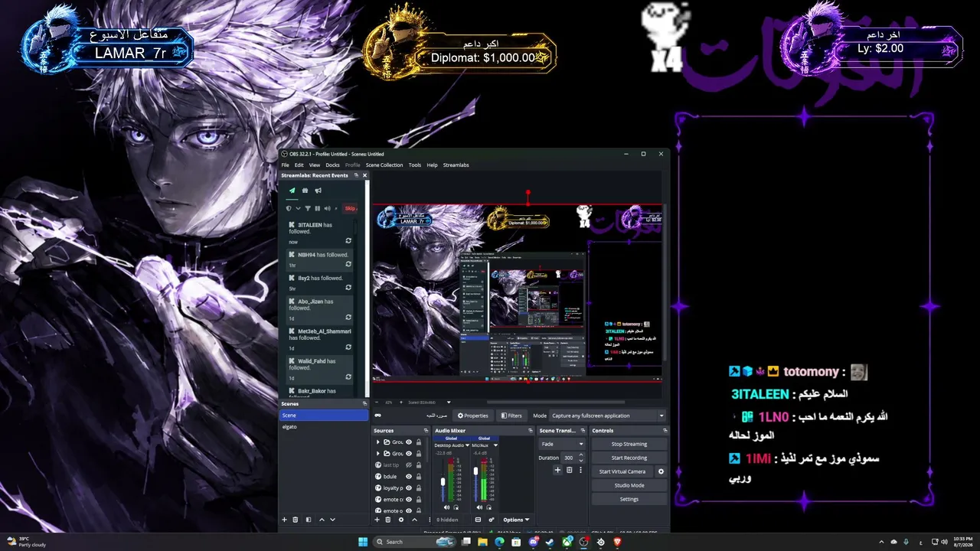
Task: Replay the Ilsy2 follow alert
Action: (348, 289)
